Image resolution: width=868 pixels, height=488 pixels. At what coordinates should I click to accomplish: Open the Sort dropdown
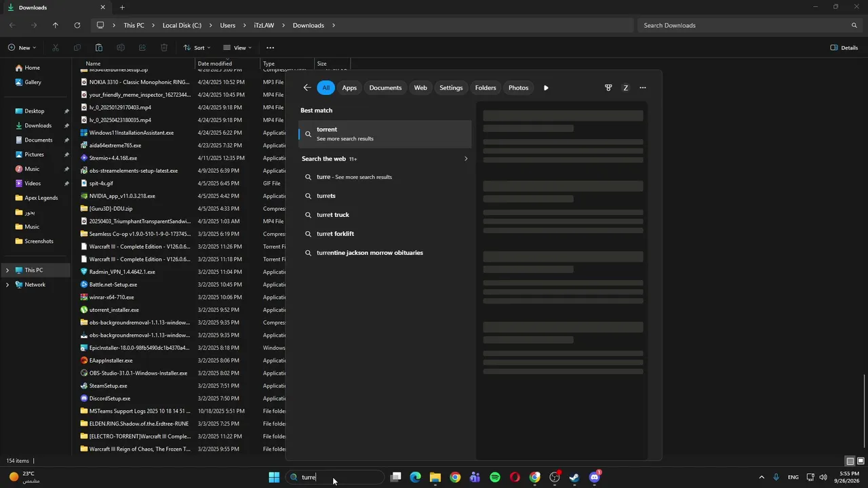click(197, 47)
